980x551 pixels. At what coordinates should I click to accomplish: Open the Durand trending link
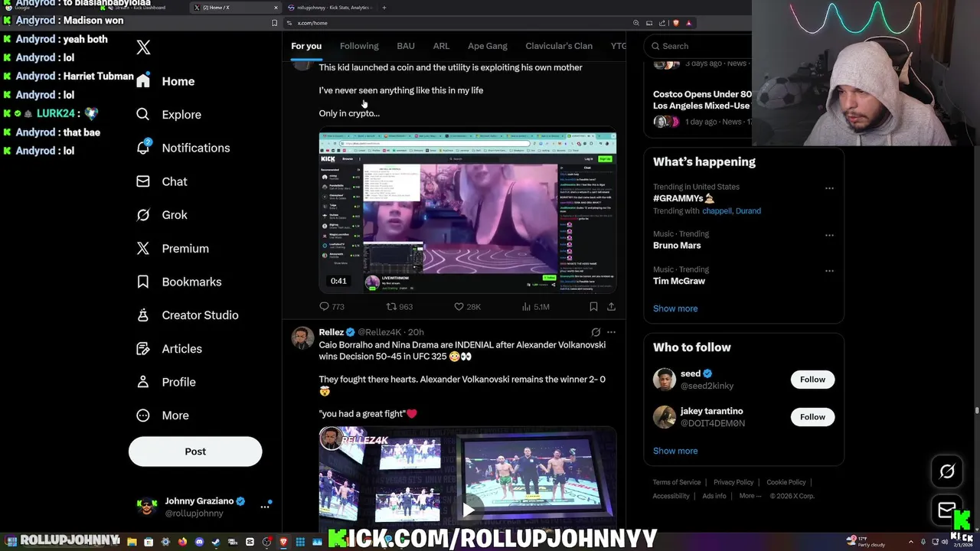click(748, 211)
